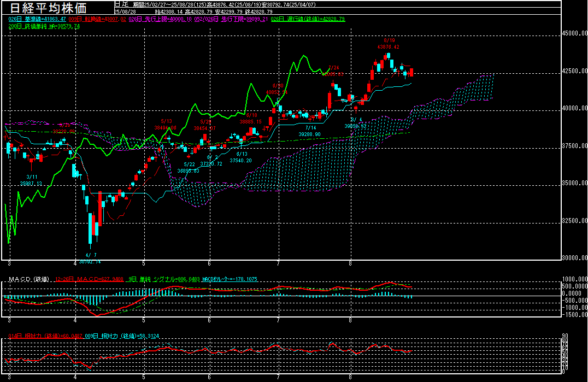Click the 32500.00 price axis label
Image resolution: width=588 pixels, height=382 pixels.
(574, 221)
